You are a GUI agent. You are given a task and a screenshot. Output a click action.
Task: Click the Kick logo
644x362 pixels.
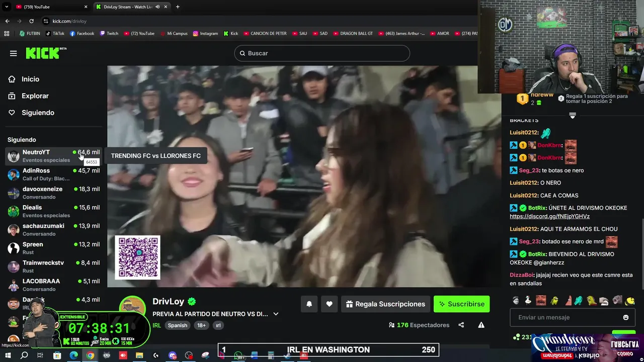(46, 53)
